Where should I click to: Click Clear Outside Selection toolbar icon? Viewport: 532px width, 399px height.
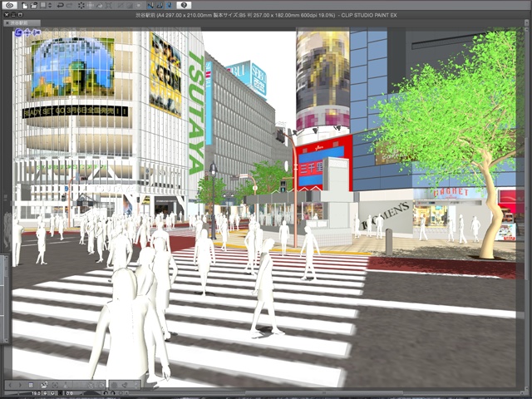click(x=91, y=6)
